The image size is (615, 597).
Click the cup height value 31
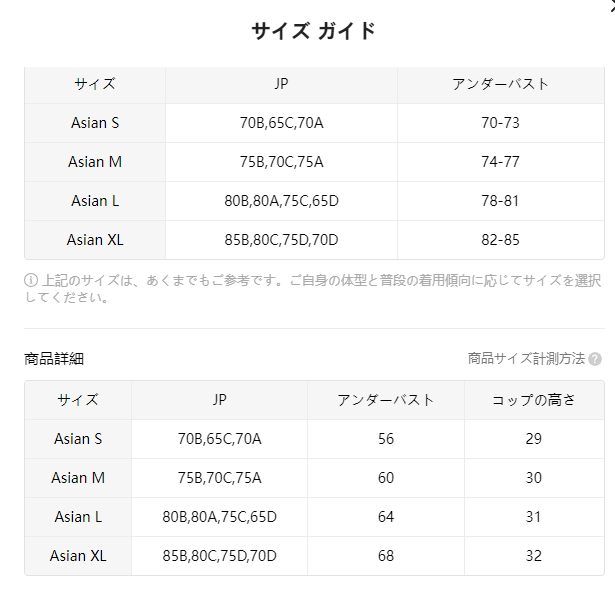534,517
